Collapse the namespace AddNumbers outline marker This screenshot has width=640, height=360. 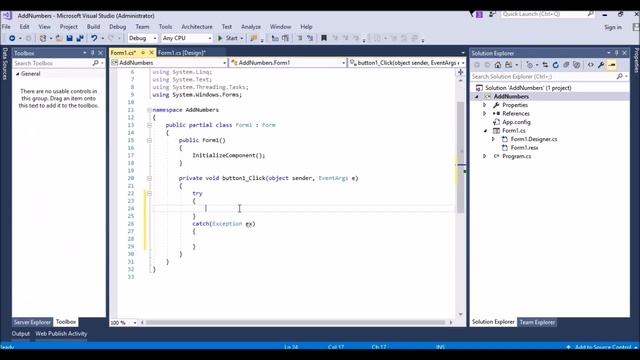click(x=149, y=110)
